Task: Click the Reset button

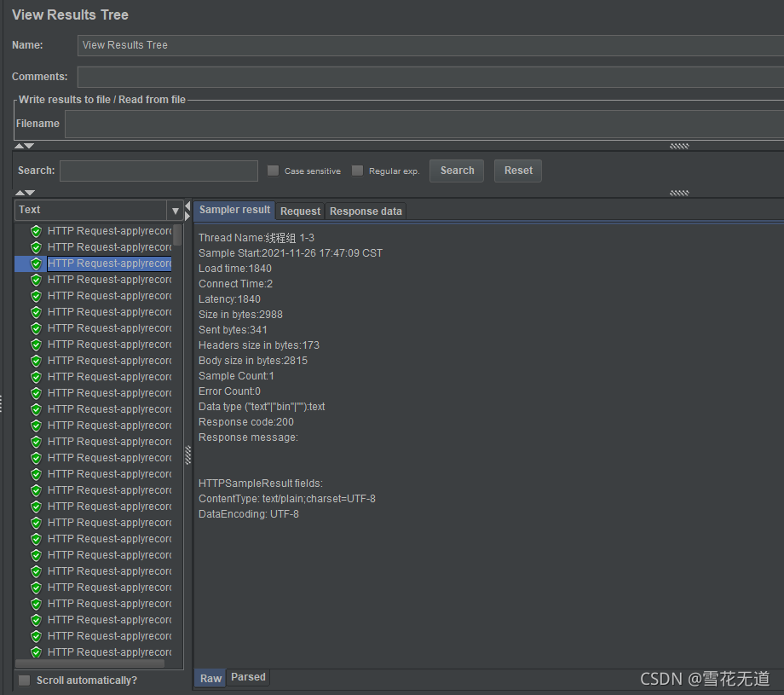Action: coord(518,171)
